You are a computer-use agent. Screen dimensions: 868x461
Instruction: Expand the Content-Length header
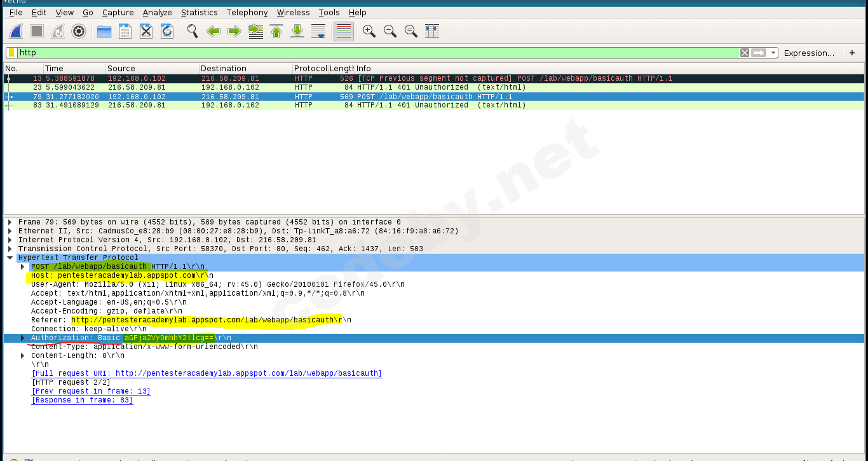(x=23, y=356)
